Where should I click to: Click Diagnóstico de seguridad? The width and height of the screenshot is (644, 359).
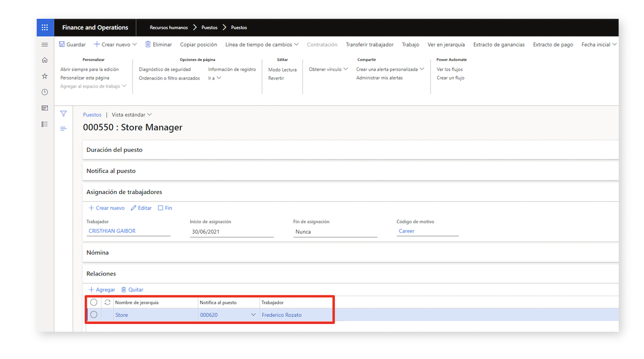[165, 69]
